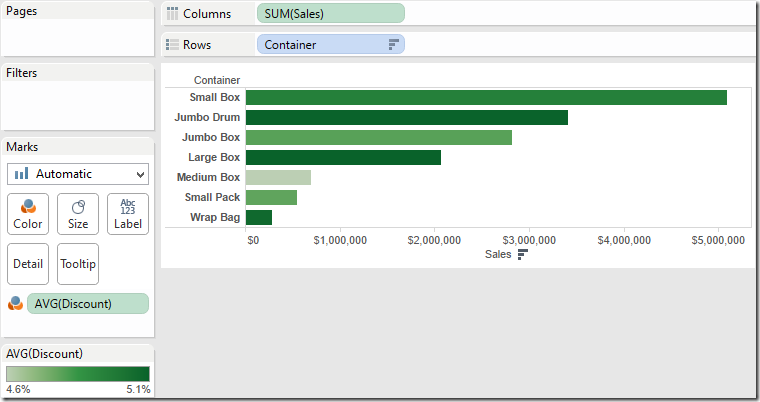
Task: Open the Color marks card
Action: (x=28, y=214)
